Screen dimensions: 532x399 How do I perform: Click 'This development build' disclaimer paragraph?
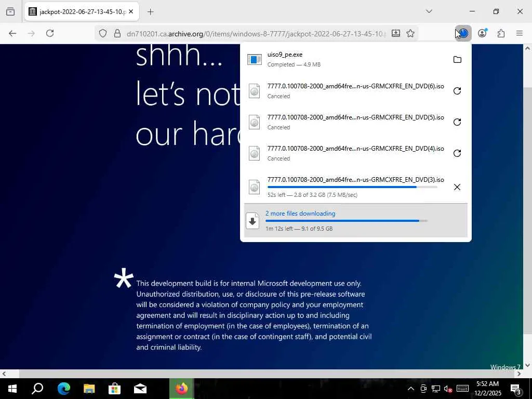click(x=254, y=315)
